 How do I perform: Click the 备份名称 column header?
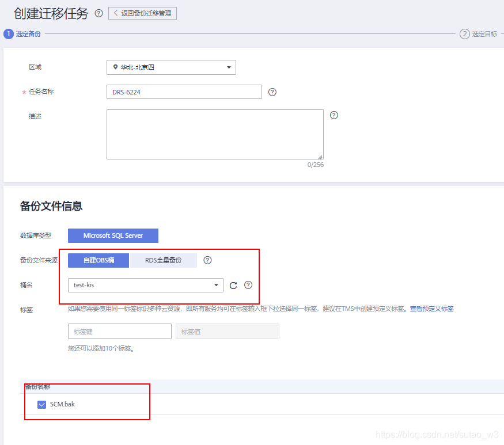click(x=37, y=386)
